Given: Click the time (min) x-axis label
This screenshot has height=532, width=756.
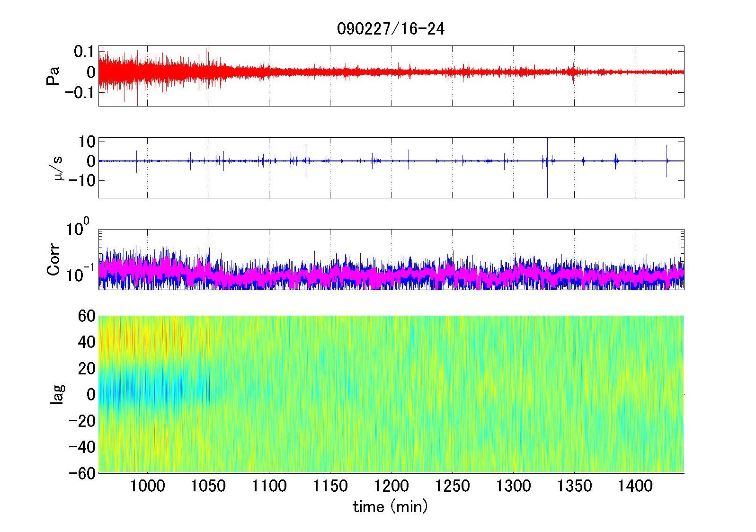Looking at the screenshot, I should 391,507.
